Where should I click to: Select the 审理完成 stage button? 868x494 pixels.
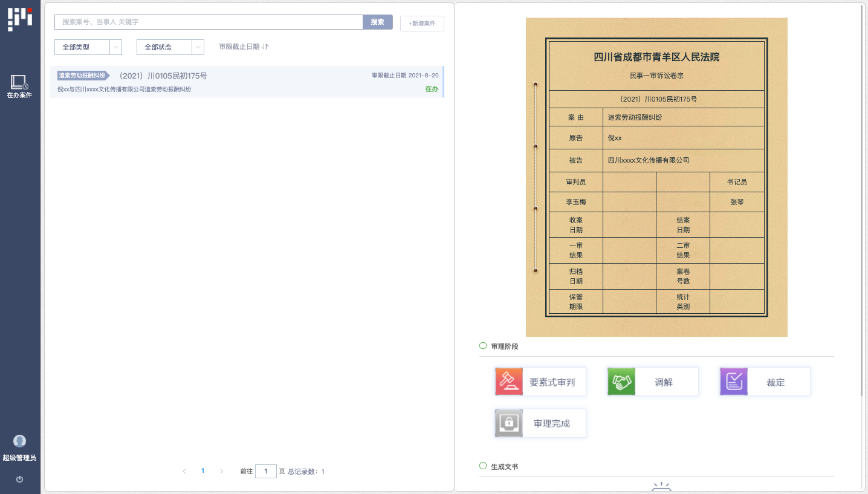pos(540,423)
